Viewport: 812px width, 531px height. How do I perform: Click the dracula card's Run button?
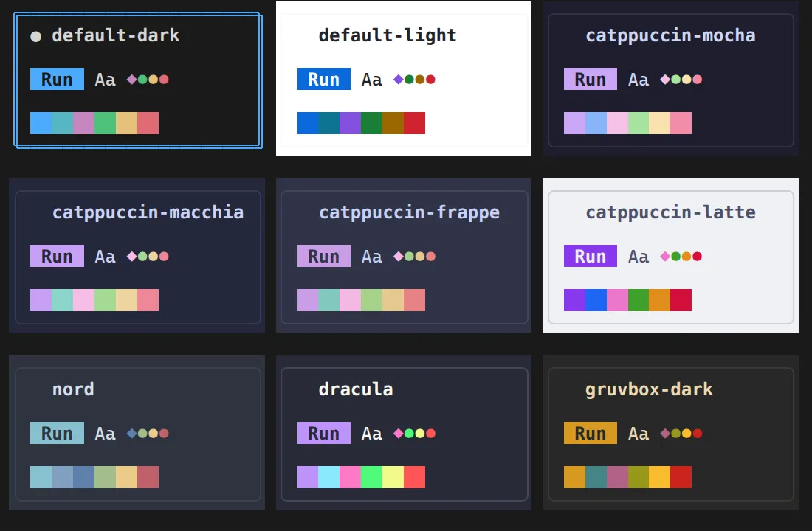click(323, 433)
